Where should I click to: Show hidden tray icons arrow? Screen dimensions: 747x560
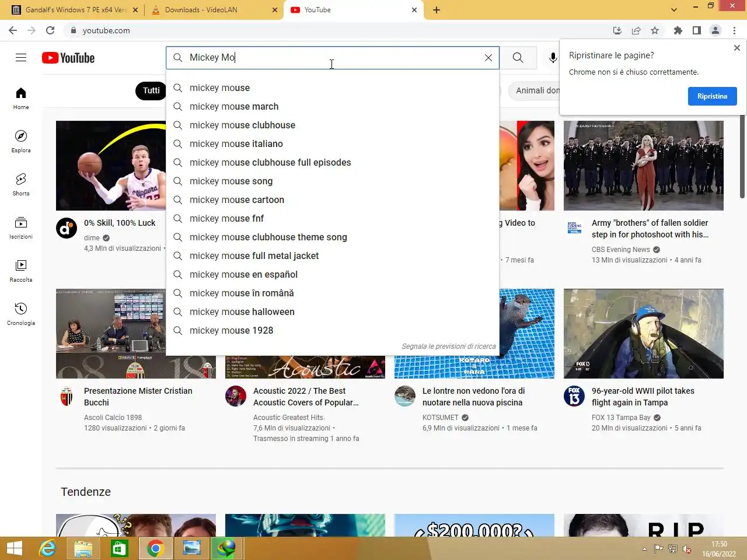(644, 549)
